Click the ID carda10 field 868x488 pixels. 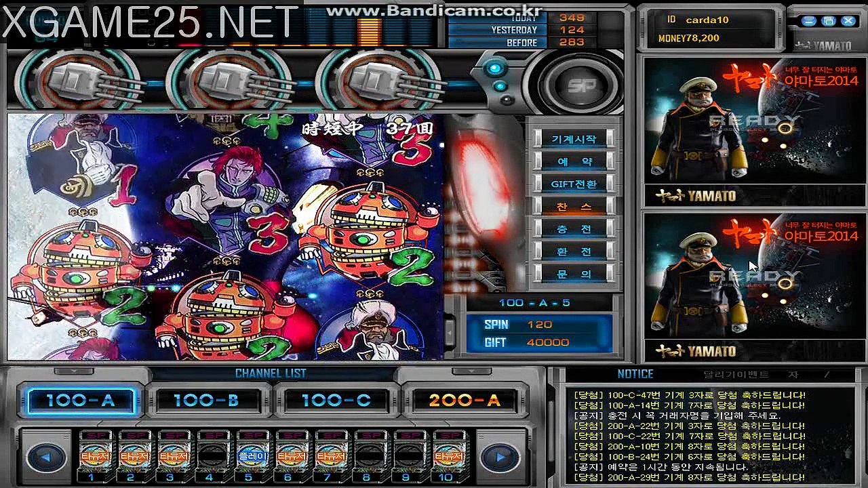698,20
